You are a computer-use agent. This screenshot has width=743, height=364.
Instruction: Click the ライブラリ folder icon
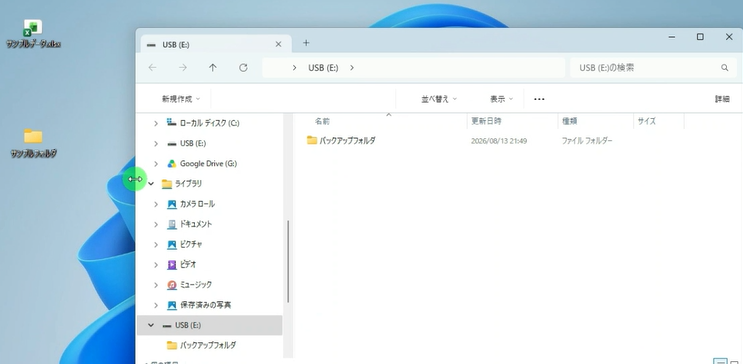click(167, 184)
